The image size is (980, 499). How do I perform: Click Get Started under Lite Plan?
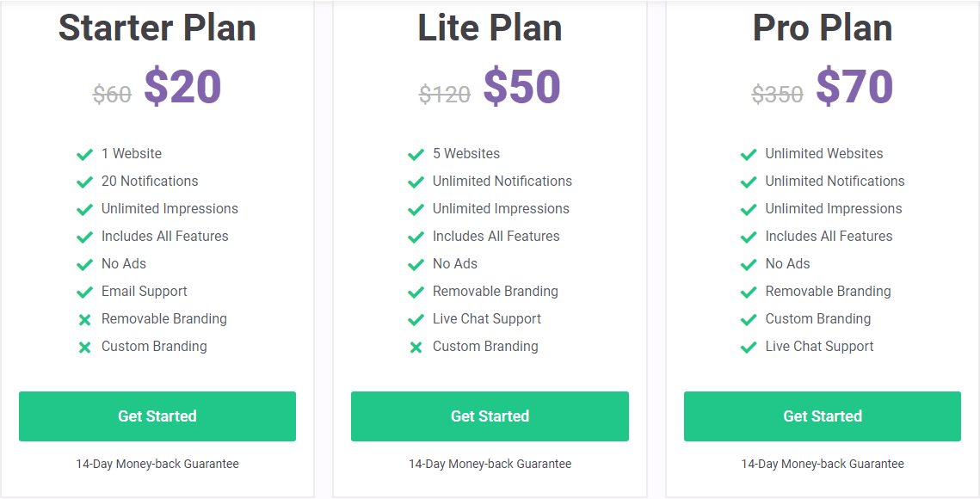click(490, 416)
